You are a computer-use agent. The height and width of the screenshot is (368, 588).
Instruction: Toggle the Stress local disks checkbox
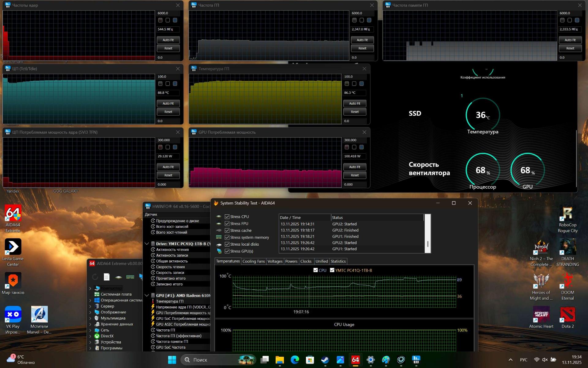[227, 244]
